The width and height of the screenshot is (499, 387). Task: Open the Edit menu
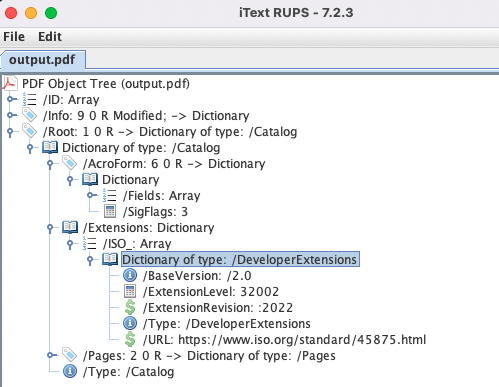pos(50,36)
